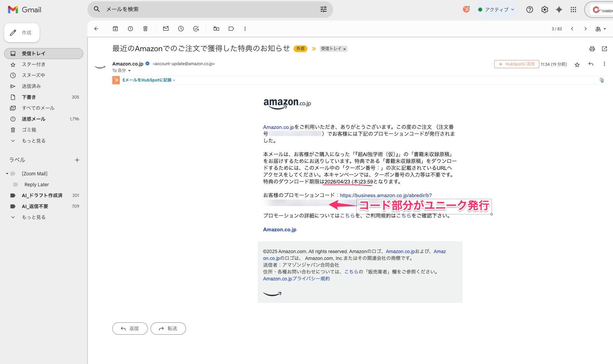Snooze the email with the clock icon
613x364 pixels.
pyautogui.click(x=181, y=29)
